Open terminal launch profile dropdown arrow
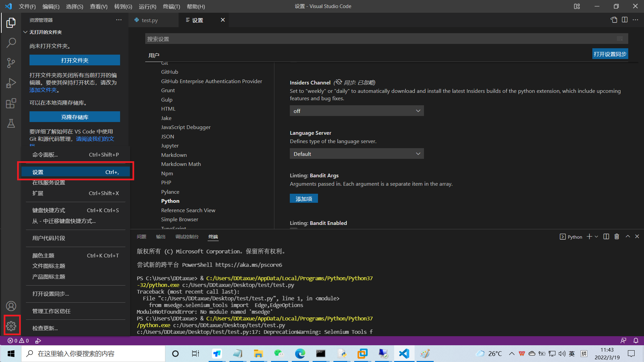The height and width of the screenshot is (362, 644). coord(596,237)
